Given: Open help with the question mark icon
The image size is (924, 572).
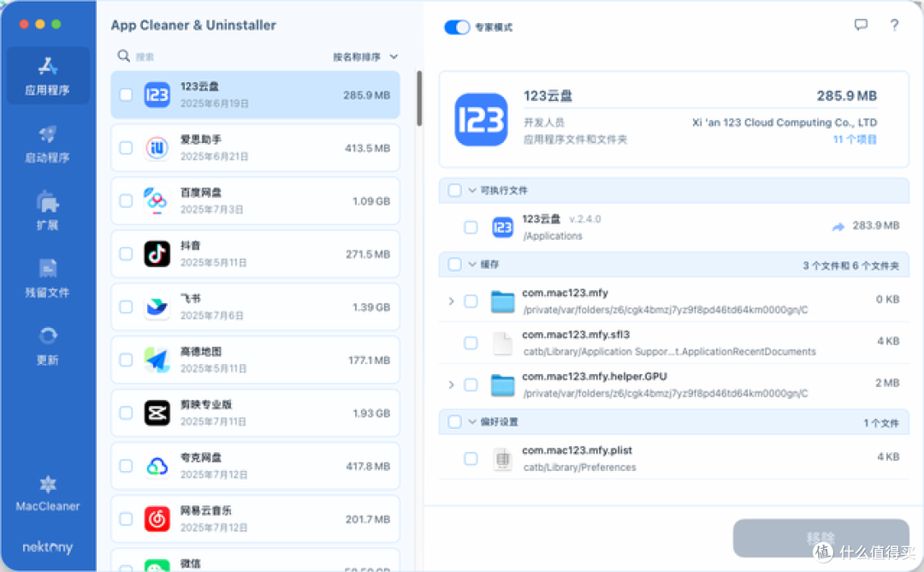Looking at the screenshot, I should click(x=894, y=25).
